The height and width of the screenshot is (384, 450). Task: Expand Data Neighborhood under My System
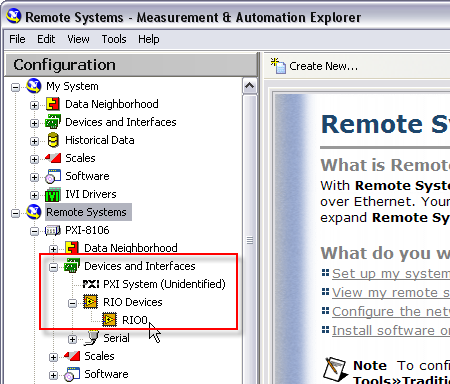tap(34, 105)
